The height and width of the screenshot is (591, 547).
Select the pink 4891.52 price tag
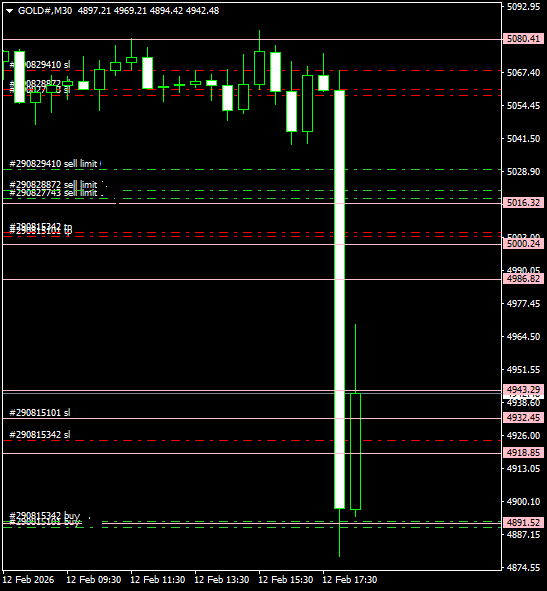[523, 523]
